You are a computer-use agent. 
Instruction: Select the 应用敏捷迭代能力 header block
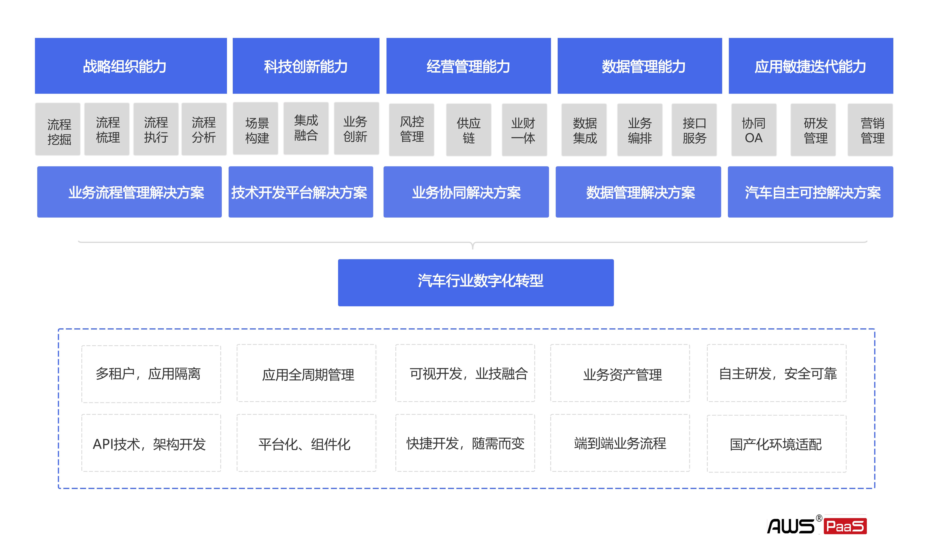tap(811, 66)
